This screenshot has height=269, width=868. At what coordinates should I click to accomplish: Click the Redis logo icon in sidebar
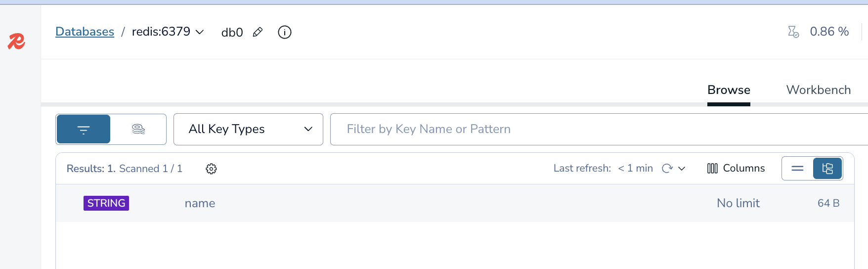16,41
